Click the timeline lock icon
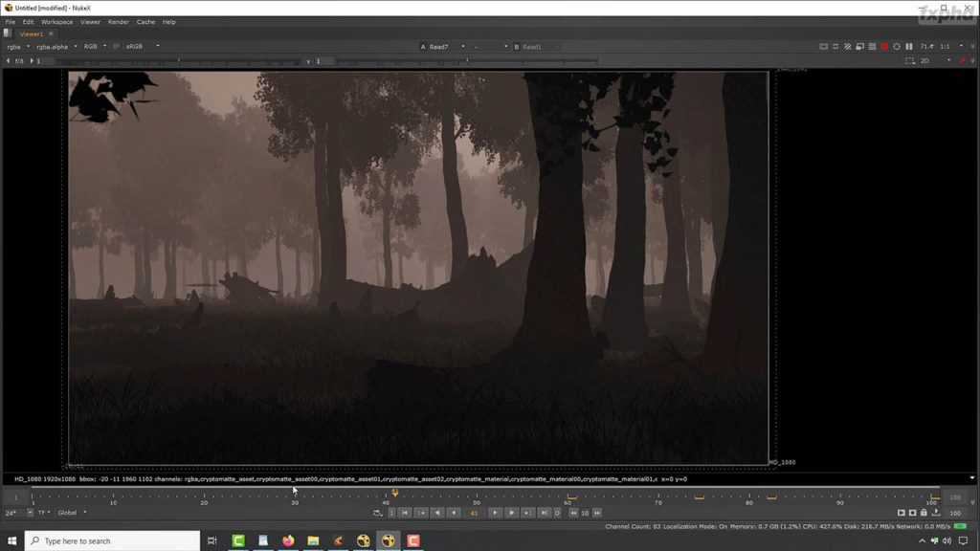The image size is (980, 551). (x=924, y=513)
